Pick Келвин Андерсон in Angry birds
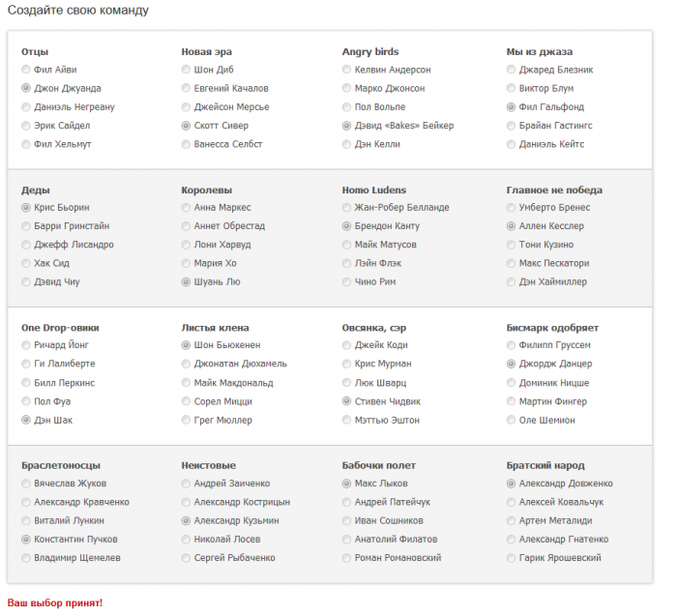677x616 pixels. click(347, 70)
